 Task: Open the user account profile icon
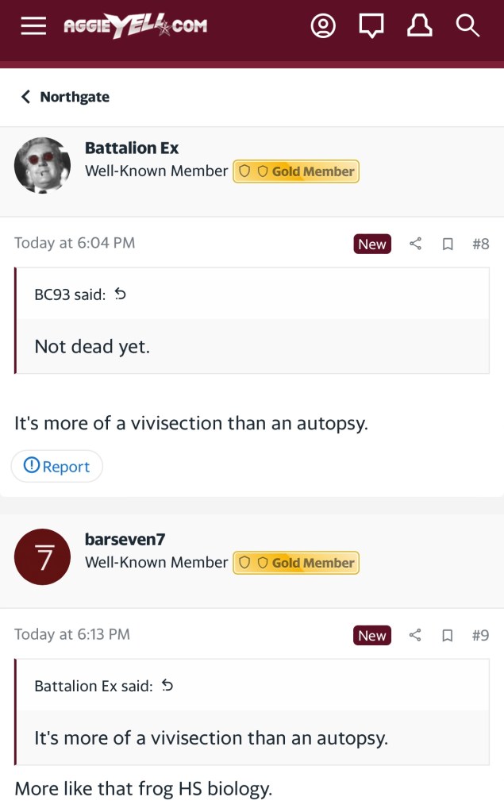[323, 26]
